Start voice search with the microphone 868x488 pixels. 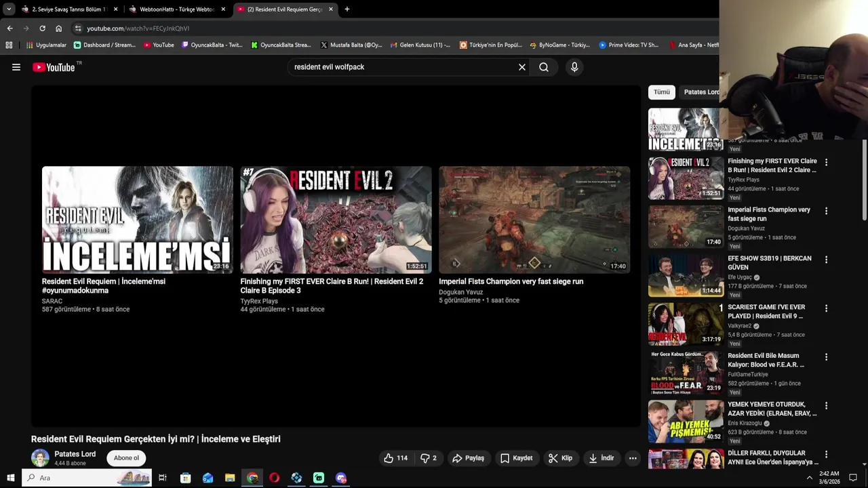point(574,67)
